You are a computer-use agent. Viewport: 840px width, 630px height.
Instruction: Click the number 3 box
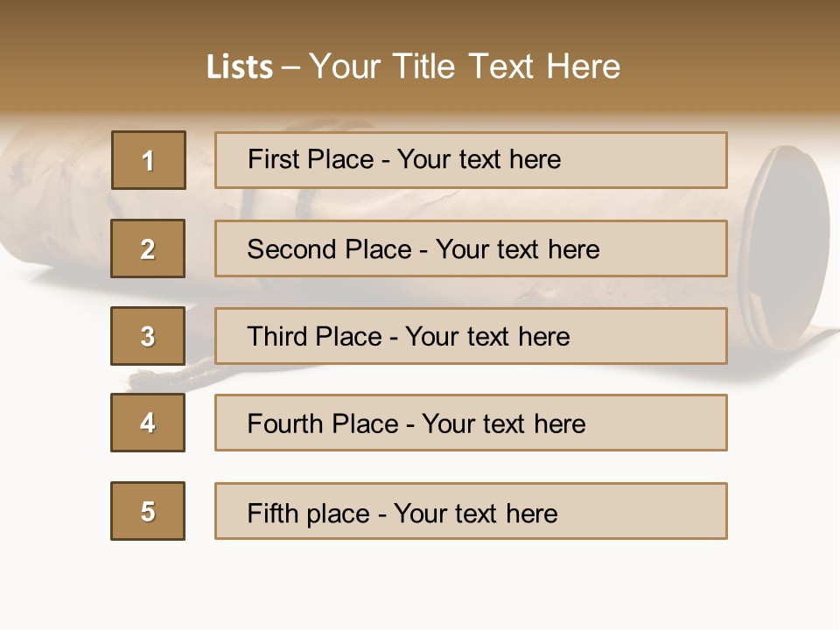click(x=148, y=336)
